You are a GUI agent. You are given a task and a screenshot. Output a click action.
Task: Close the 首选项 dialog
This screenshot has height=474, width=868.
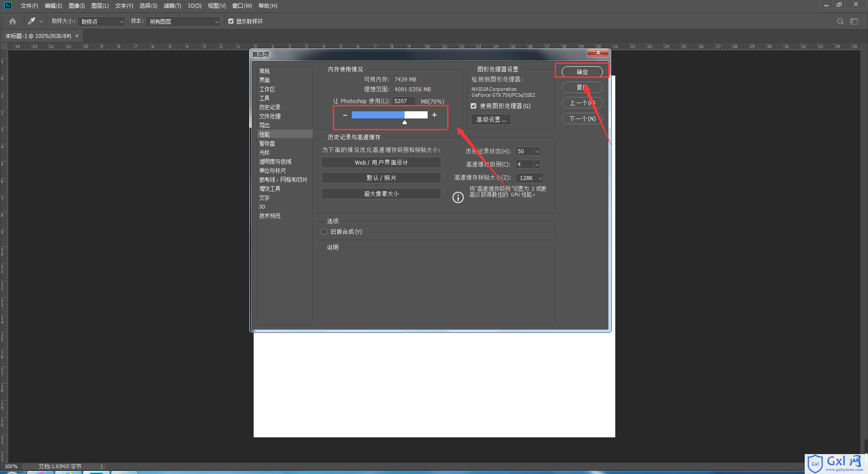[x=598, y=53]
